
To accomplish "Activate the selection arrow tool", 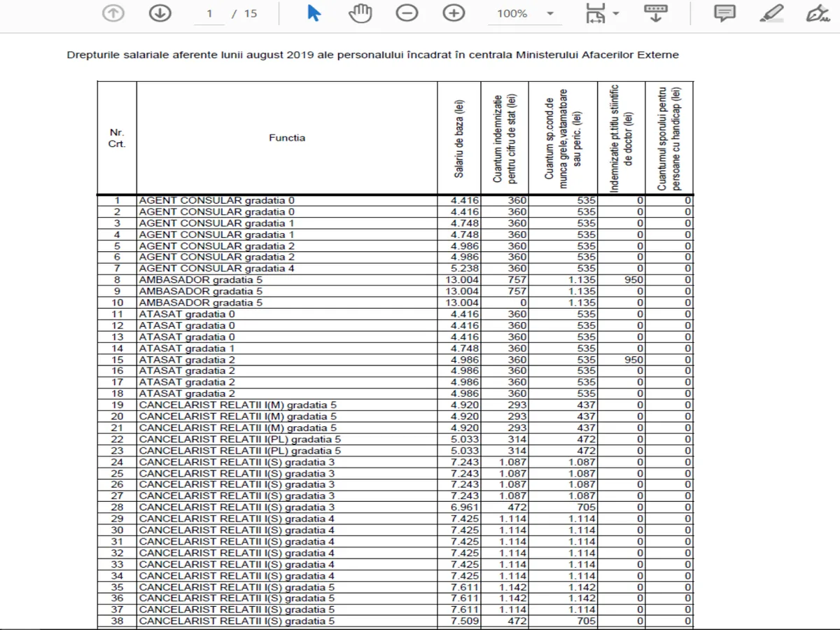I will pos(314,13).
